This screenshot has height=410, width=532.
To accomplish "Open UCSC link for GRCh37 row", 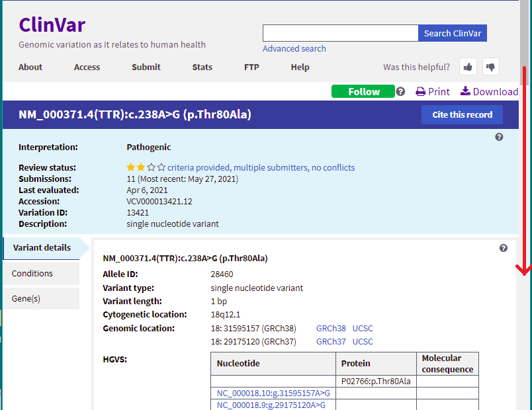I will point(363,341).
